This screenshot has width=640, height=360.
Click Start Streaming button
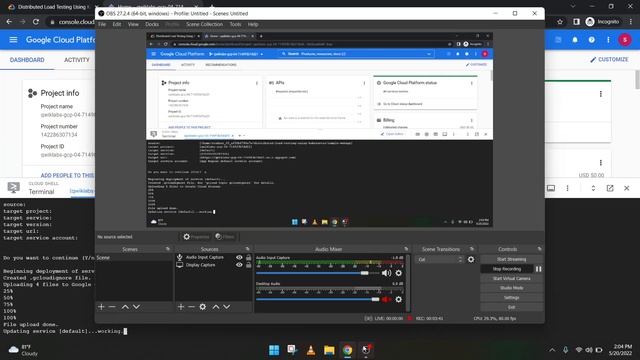511,259
